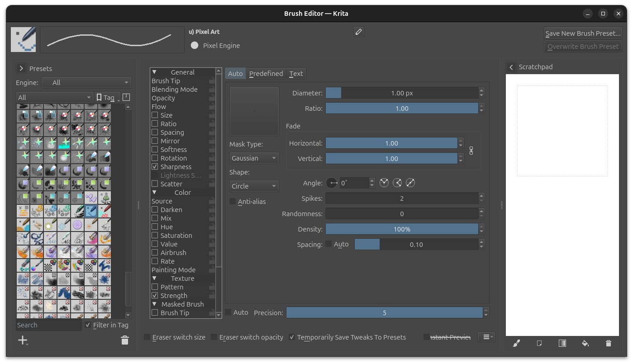Click the second angle rotate icon
Viewport: 633px width, 364px height.
tap(397, 183)
